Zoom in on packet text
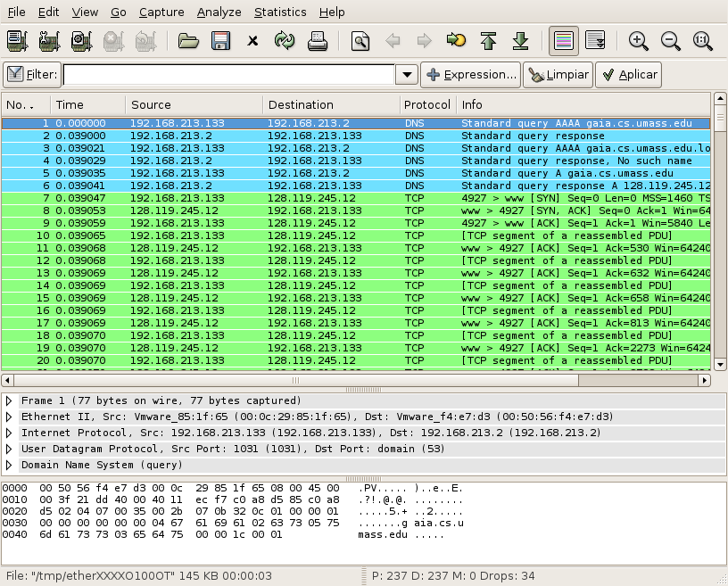The height and width of the screenshot is (586, 728). click(639, 41)
